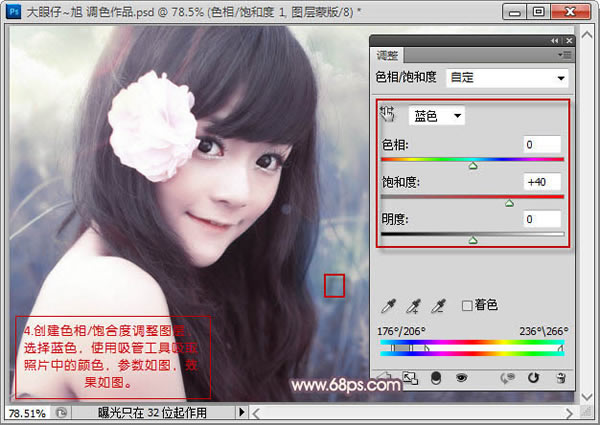
Task: Click the view previous state icon
Action: tap(507, 378)
